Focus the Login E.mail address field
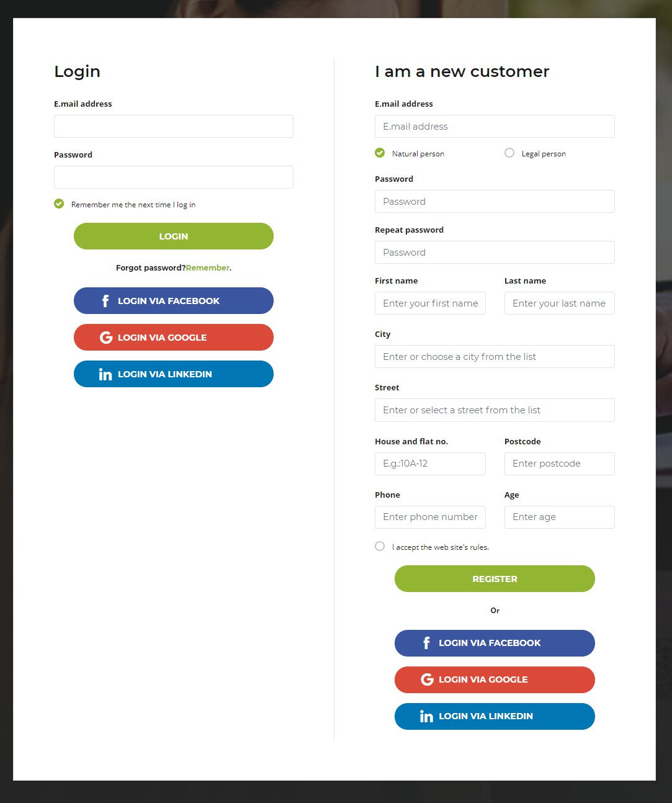Viewport: 672px width, 803px height. click(x=174, y=127)
